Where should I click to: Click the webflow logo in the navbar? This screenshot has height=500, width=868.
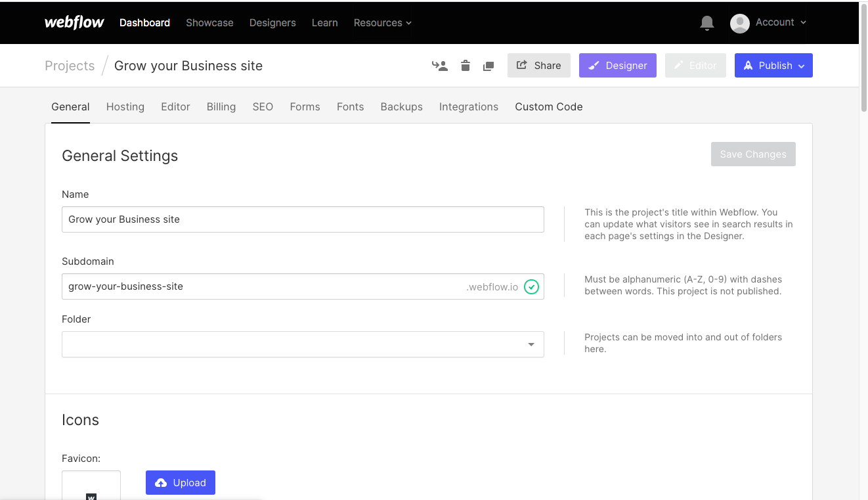pyautogui.click(x=74, y=22)
